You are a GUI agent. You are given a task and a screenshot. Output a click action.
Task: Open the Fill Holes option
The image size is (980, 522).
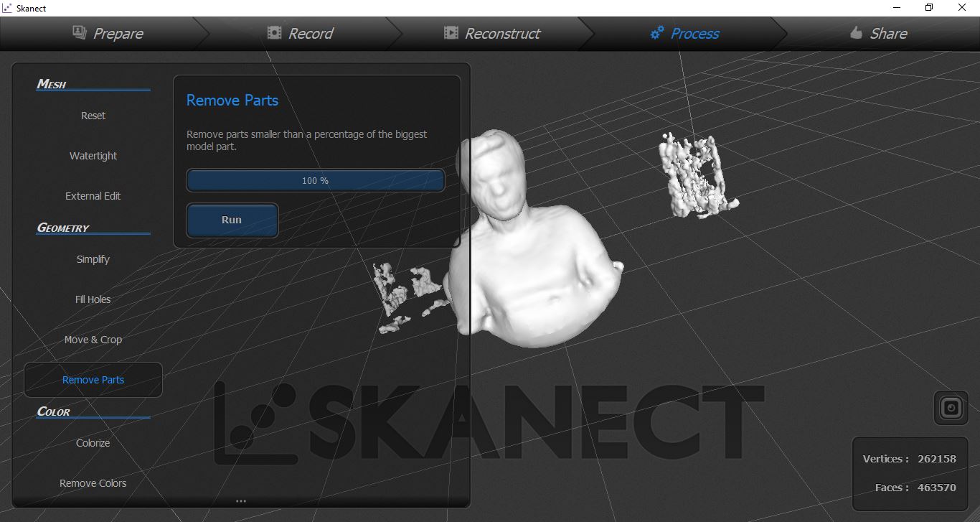pos(93,299)
